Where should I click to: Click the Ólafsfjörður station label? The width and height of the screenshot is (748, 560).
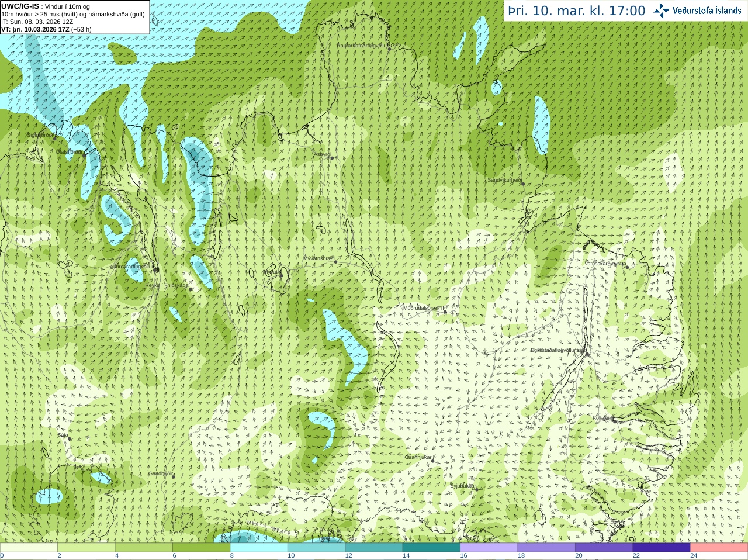coord(69,151)
